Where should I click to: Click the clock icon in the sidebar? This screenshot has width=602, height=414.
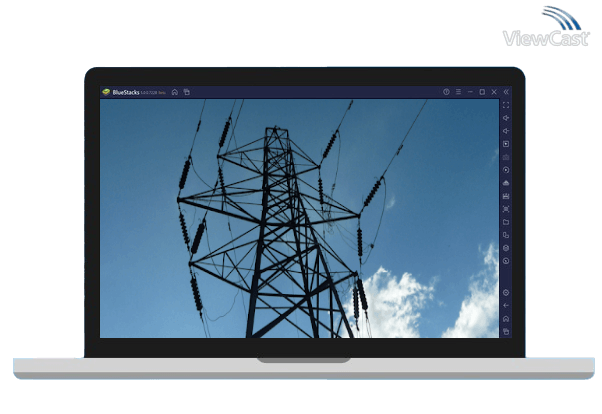(506, 261)
